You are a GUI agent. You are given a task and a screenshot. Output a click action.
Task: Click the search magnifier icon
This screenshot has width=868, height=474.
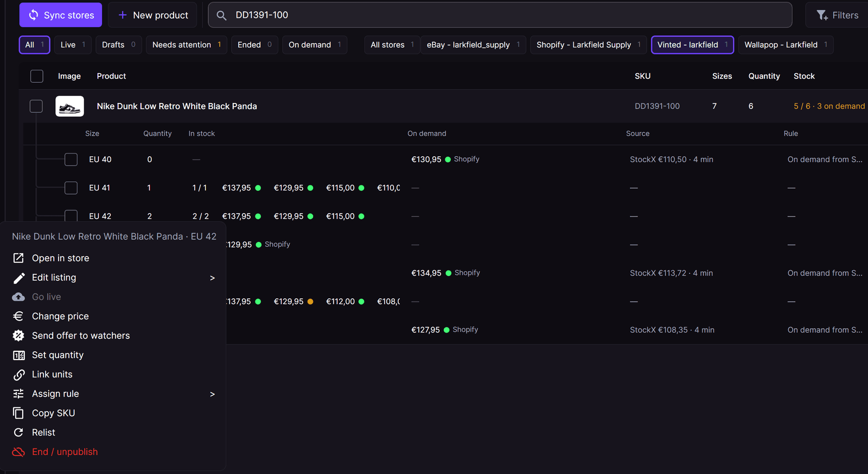pyautogui.click(x=221, y=15)
